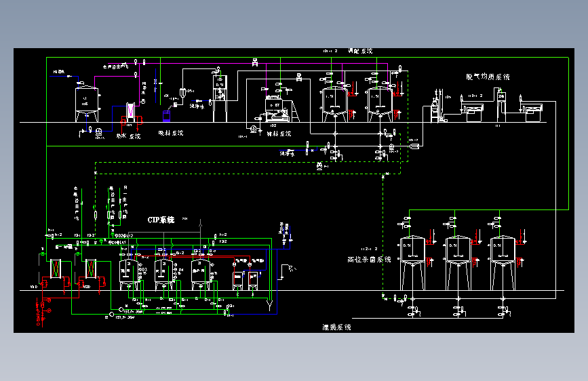Click the 调配系统 label at the top
588x381 pixels.
click(360, 51)
